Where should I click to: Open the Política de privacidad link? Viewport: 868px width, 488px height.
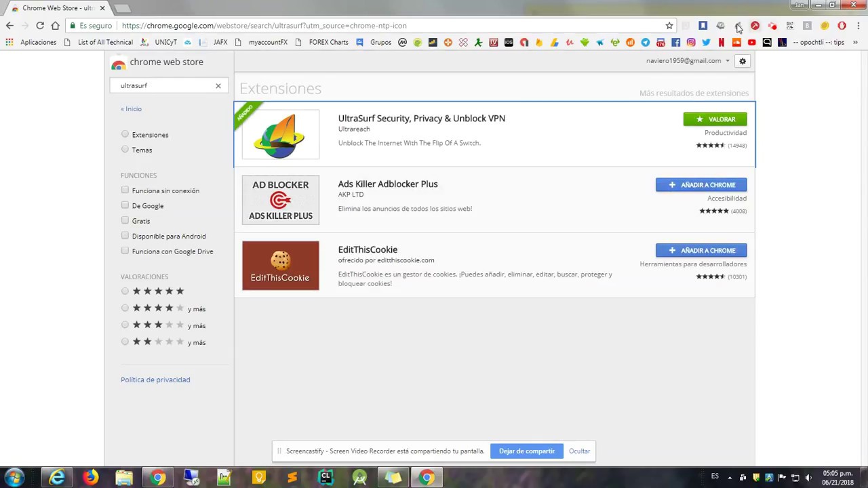pyautogui.click(x=155, y=380)
